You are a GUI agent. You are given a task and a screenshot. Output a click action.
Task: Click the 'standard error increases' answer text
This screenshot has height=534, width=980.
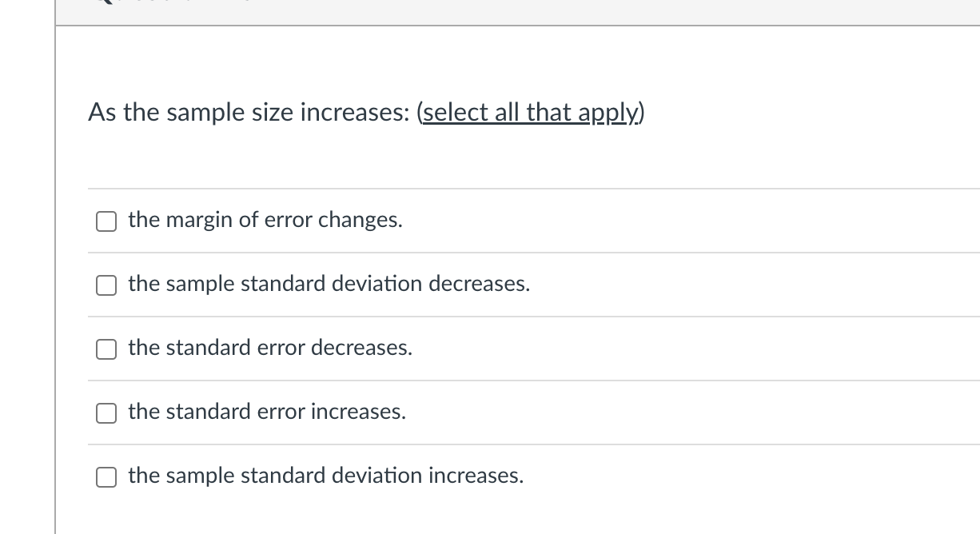pyautogui.click(x=267, y=412)
